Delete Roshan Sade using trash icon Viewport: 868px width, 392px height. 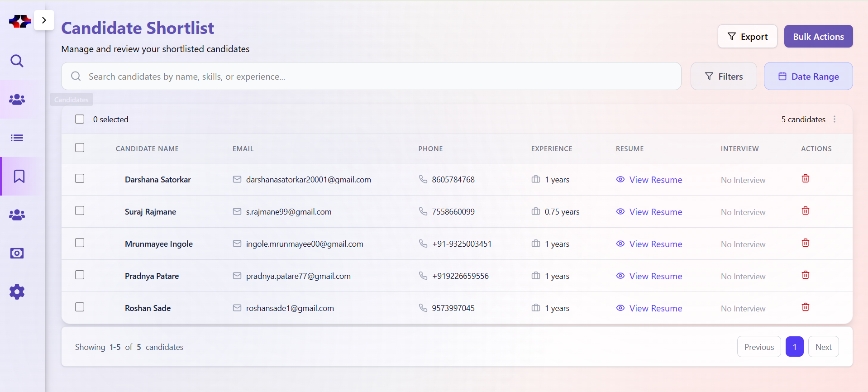tap(805, 307)
